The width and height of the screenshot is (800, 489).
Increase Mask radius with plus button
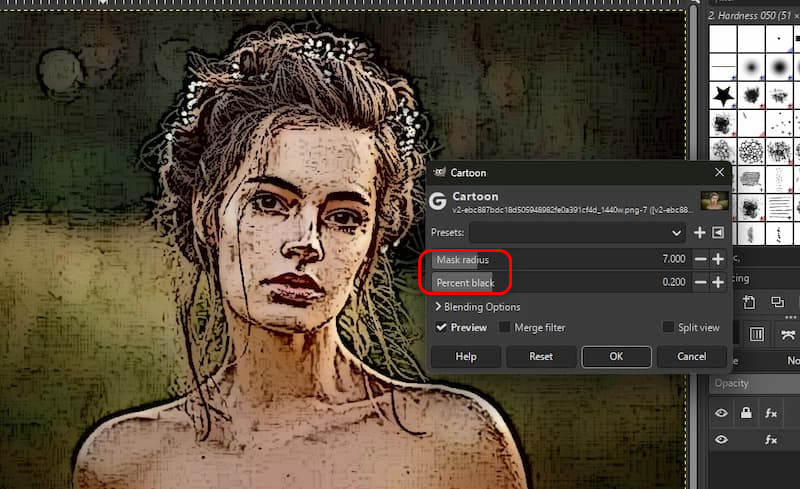(718, 259)
